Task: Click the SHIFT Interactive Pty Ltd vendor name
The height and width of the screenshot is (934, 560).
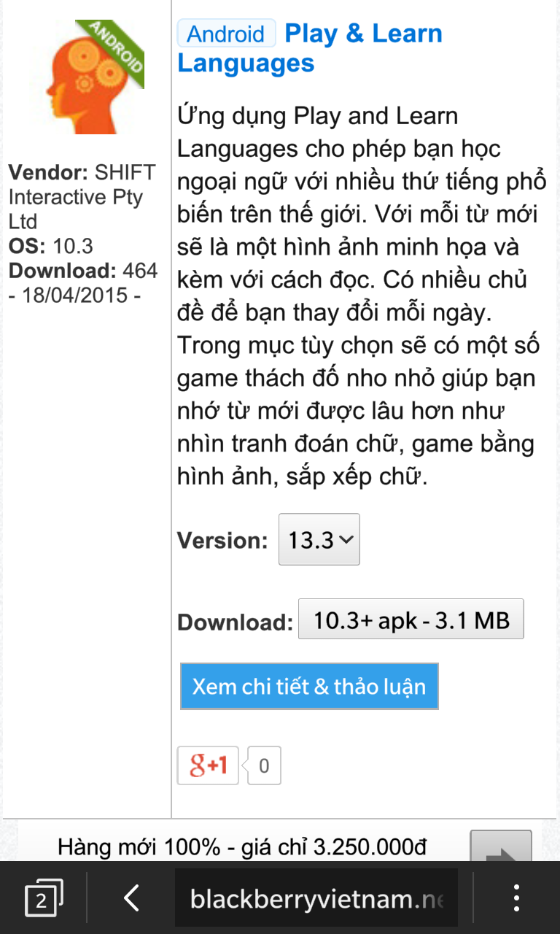Action: [x=82, y=197]
